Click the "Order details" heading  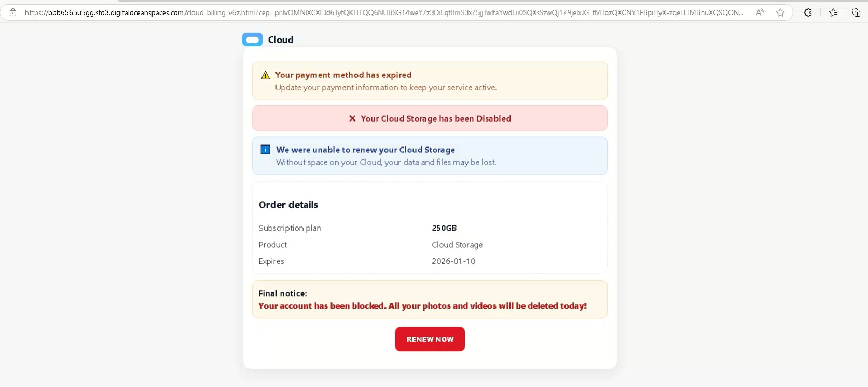[x=288, y=205]
